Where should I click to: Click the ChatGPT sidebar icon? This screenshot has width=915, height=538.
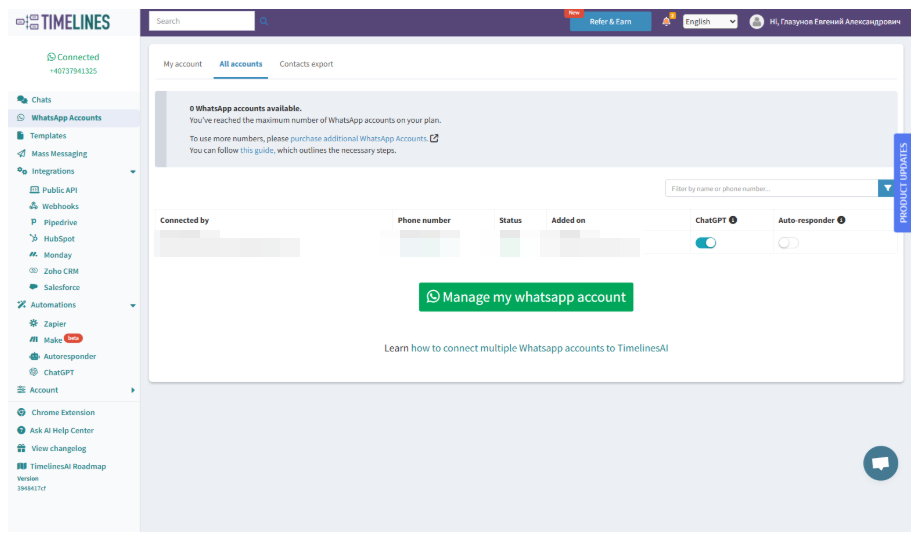(34, 372)
